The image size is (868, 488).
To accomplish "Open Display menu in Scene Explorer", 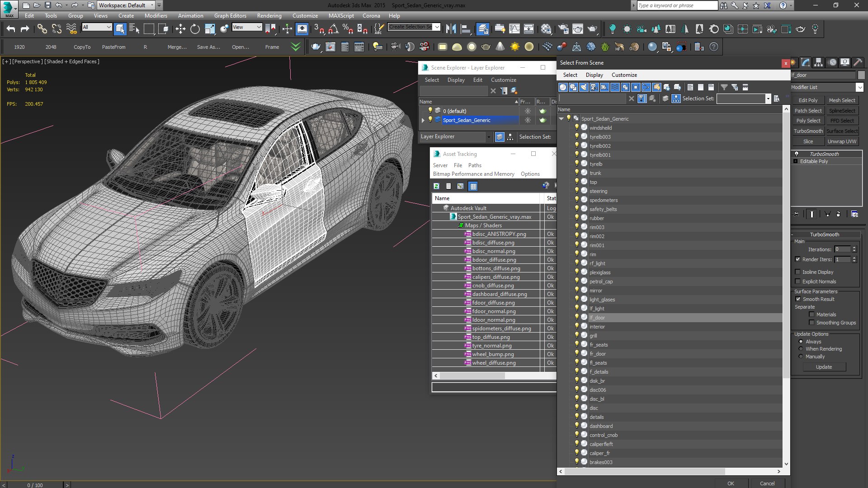I will (456, 80).
